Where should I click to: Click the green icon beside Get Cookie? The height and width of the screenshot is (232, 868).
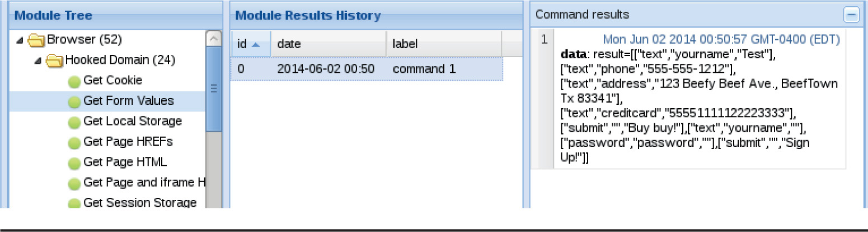(x=74, y=81)
